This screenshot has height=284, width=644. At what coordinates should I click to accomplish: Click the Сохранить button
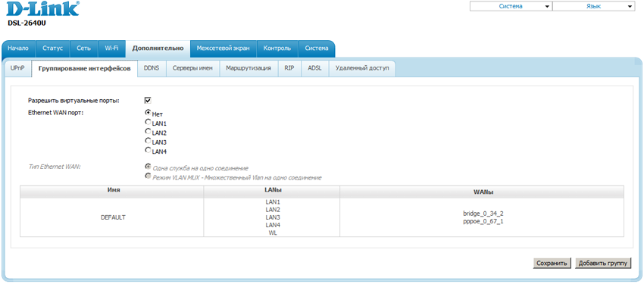[552, 263]
